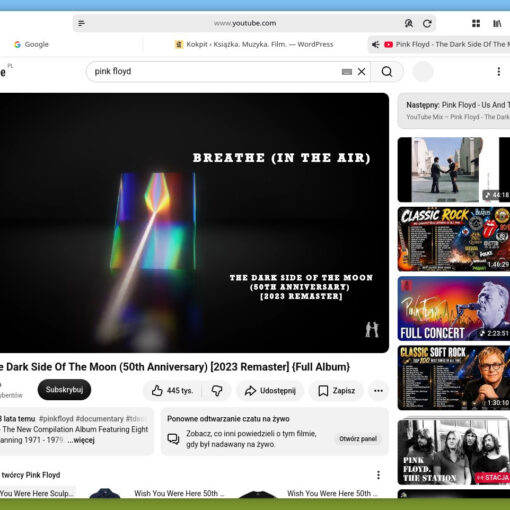Clear the pink floyd search text
The image size is (510, 510).
(362, 71)
